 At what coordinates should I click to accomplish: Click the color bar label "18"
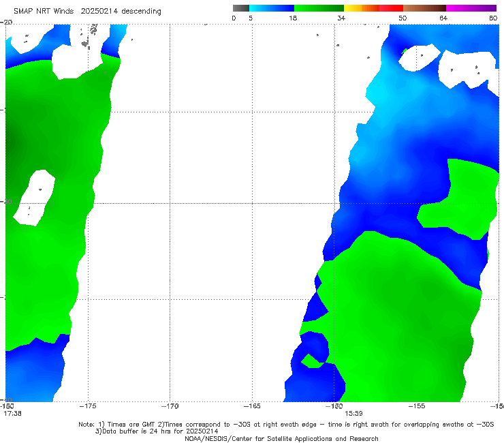click(293, 18)
